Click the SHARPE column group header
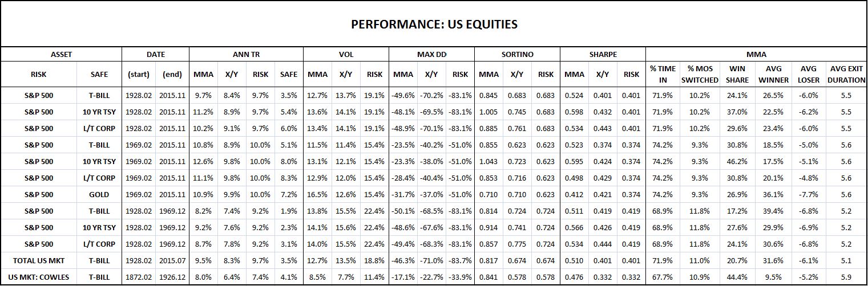Image resolution: width=868 pixels, height=286 pixels. coord(603,54)
